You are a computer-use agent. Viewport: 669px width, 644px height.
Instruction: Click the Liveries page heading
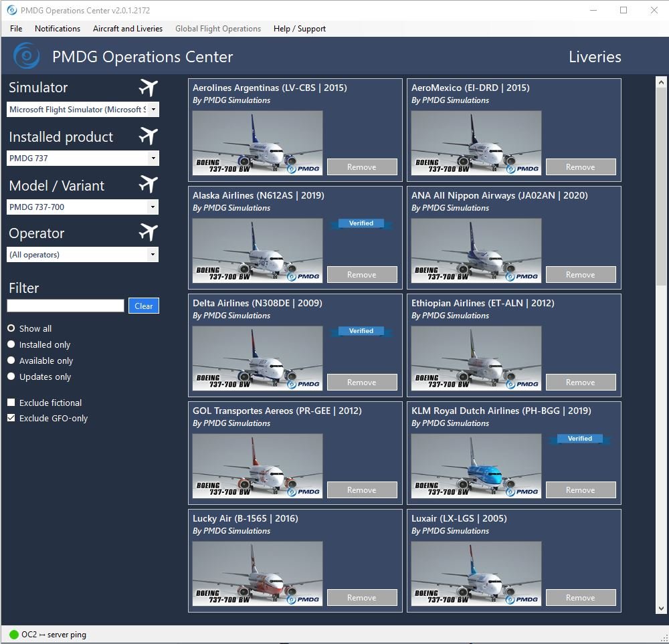point(595,57)
